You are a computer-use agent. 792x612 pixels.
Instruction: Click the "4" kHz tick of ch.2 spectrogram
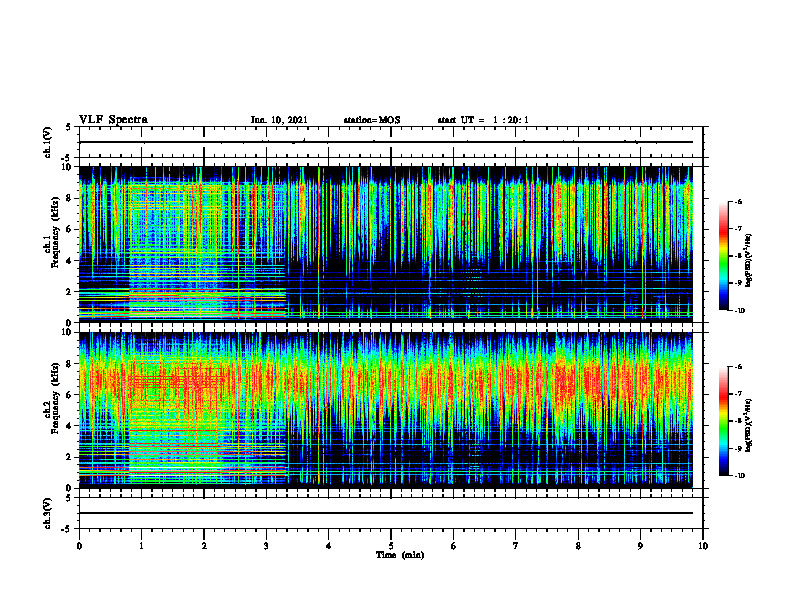click(x=69, y=426)
